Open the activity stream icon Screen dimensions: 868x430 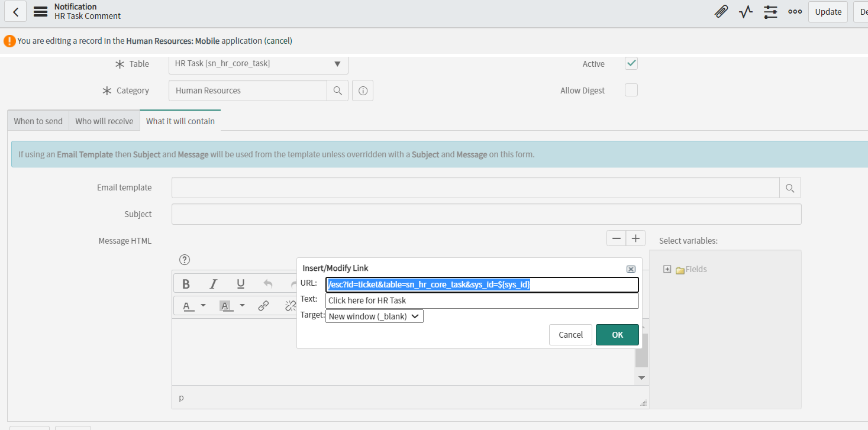coord(746,12)
